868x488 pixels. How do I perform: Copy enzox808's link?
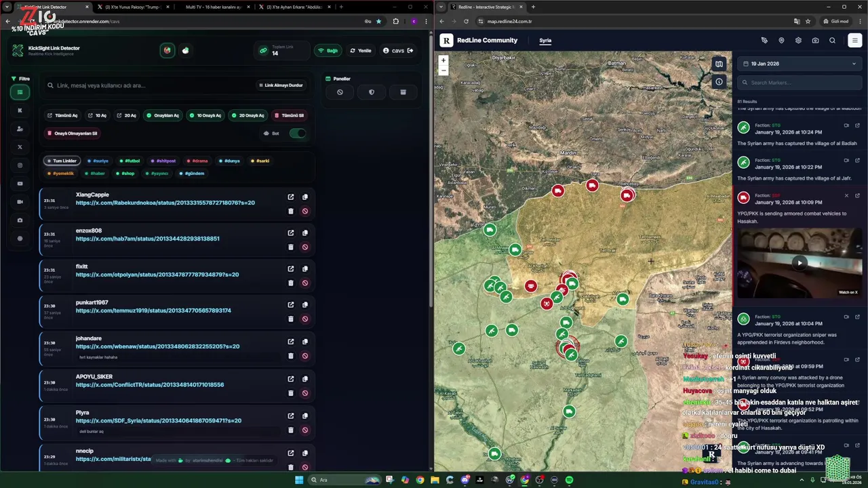[x=305, y=233]
